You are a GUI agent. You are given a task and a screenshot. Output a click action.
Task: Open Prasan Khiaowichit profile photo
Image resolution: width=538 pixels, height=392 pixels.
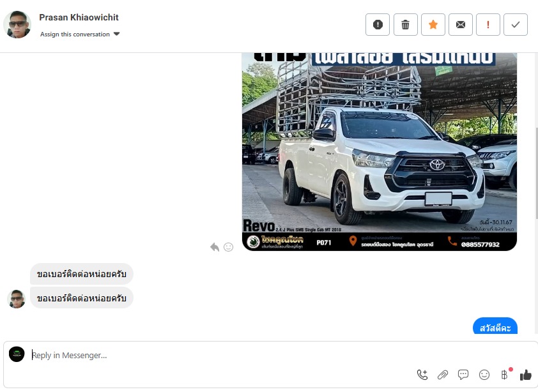coord(17,25)
